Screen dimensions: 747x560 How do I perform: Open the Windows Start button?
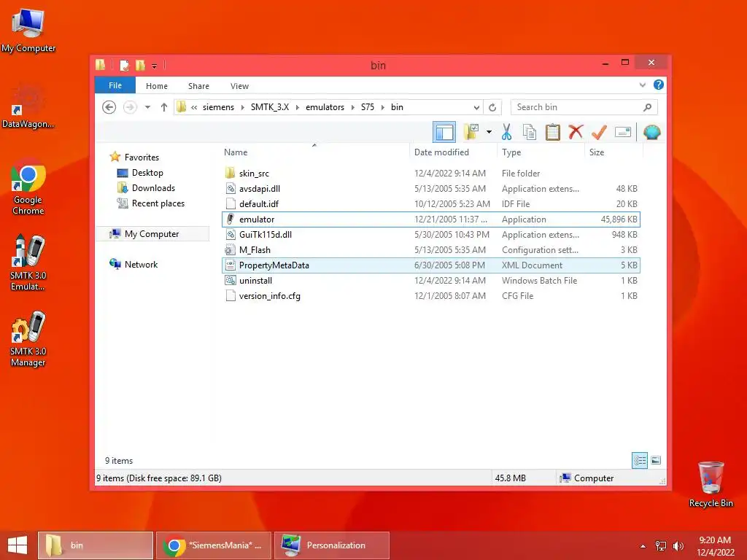(18, 545)
